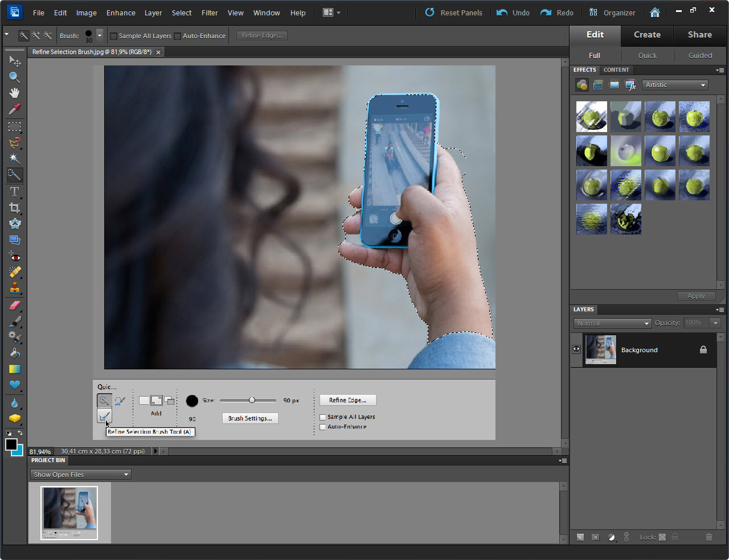The width and height of the screenshot is (729, 560).
Task: Select the photo thumbnail in Project Bin
Action: 69,512
